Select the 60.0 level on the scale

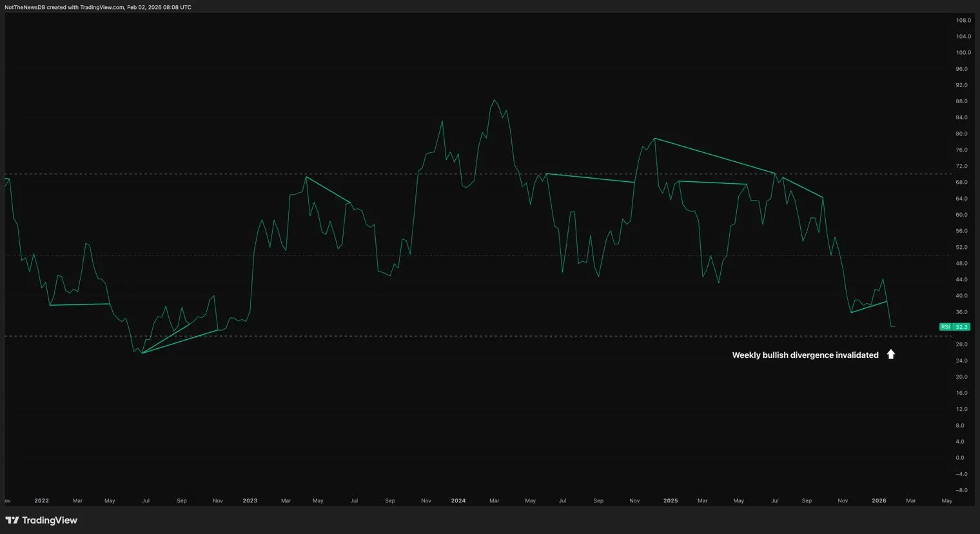click(x=961, y=215)
